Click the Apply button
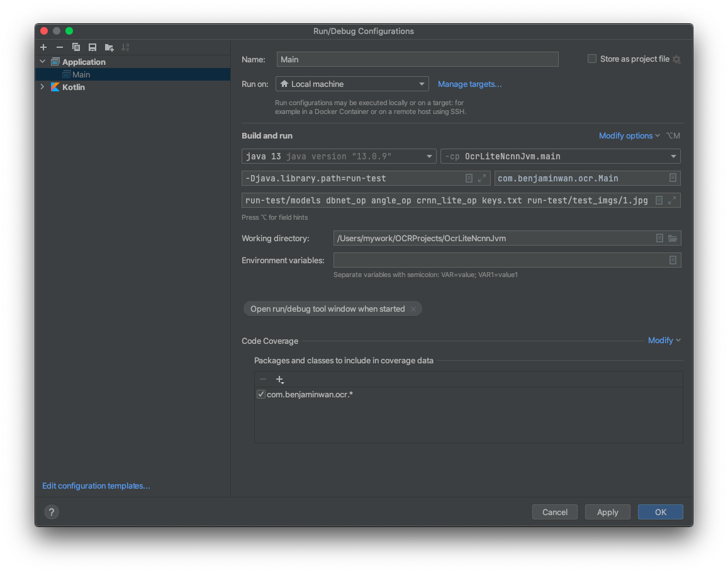 pyautogui.click(x=607, y=512)
